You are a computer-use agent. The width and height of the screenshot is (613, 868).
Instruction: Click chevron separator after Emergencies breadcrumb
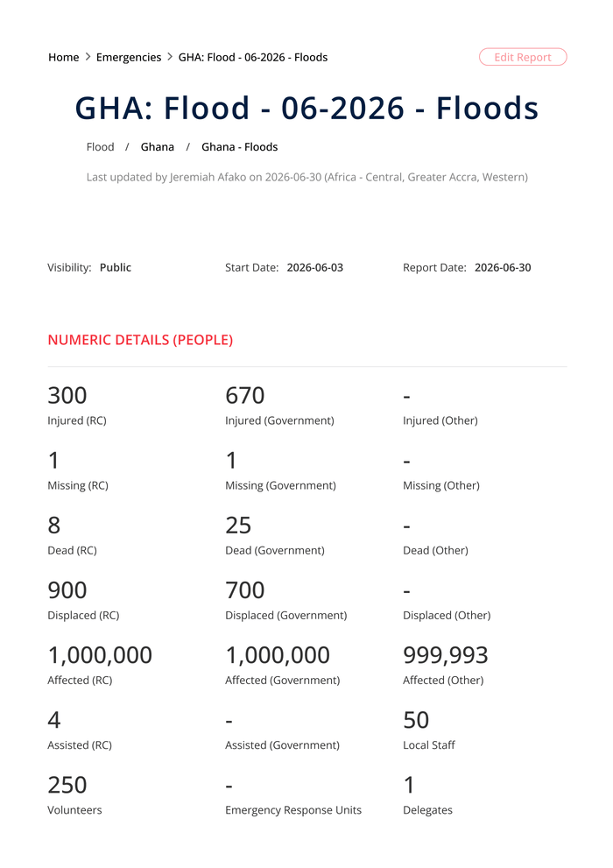tap(170, 58)
